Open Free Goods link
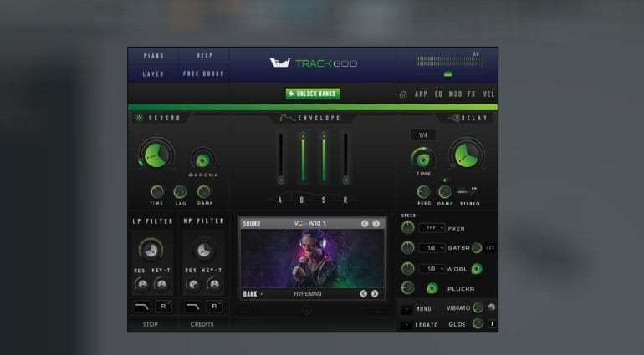This screenshot has height=355, width=644. coord(204,74)
